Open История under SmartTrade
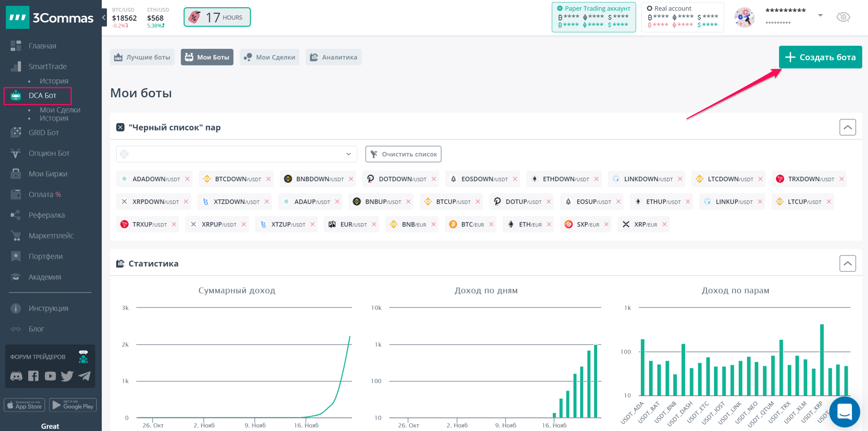 click(54, 81)
